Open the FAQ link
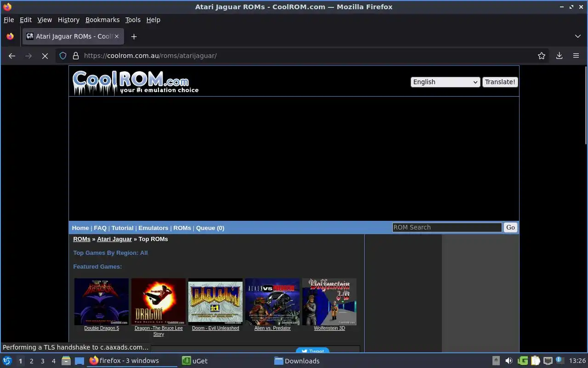The image size is (588, 368). [x=100, y=228]
